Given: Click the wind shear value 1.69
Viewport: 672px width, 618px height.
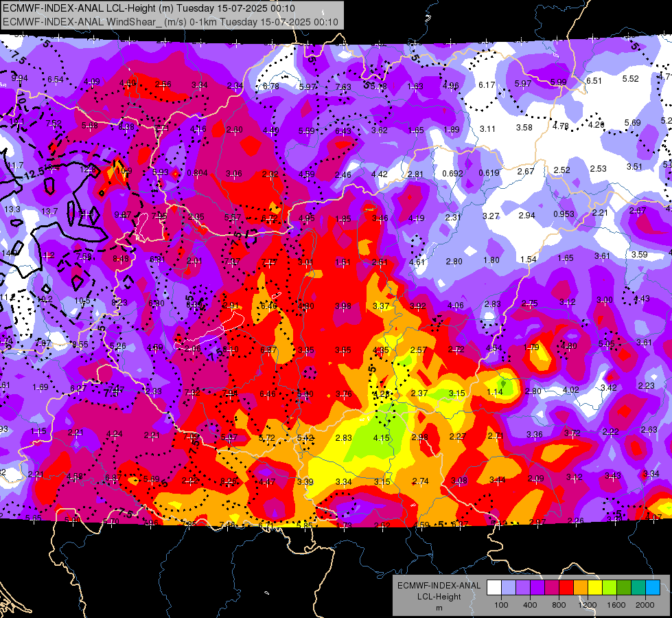Looking at the screenshot, I should 40,387.
